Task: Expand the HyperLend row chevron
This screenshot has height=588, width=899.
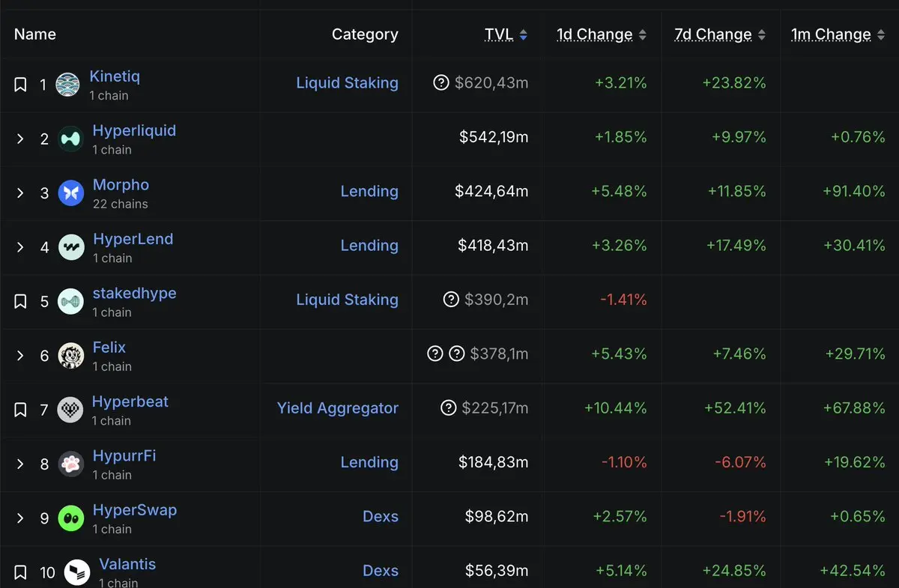Action: (20, 247)
